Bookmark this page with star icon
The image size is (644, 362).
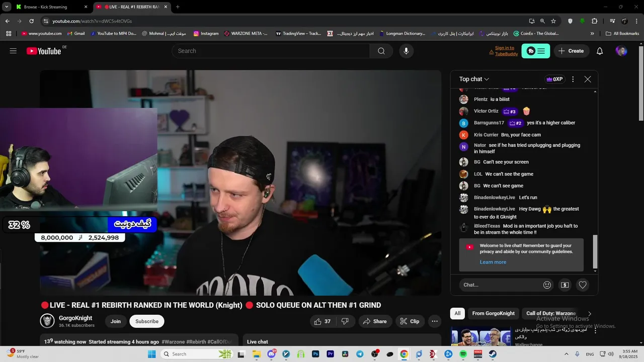(553, 21)
